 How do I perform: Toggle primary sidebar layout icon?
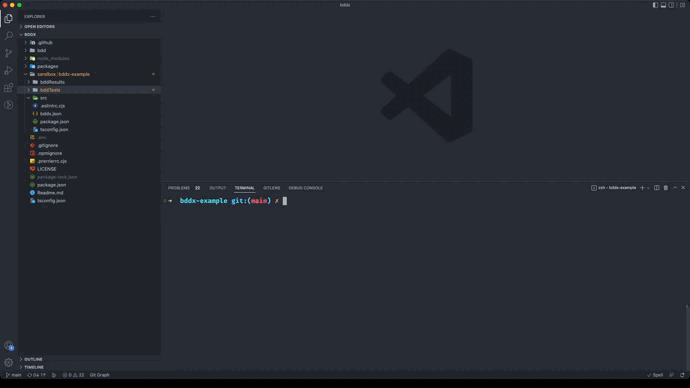click(x=655, y=5)
